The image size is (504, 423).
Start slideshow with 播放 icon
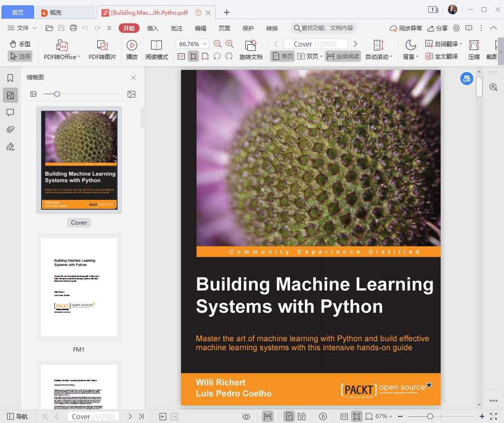(x=132, y=50)
